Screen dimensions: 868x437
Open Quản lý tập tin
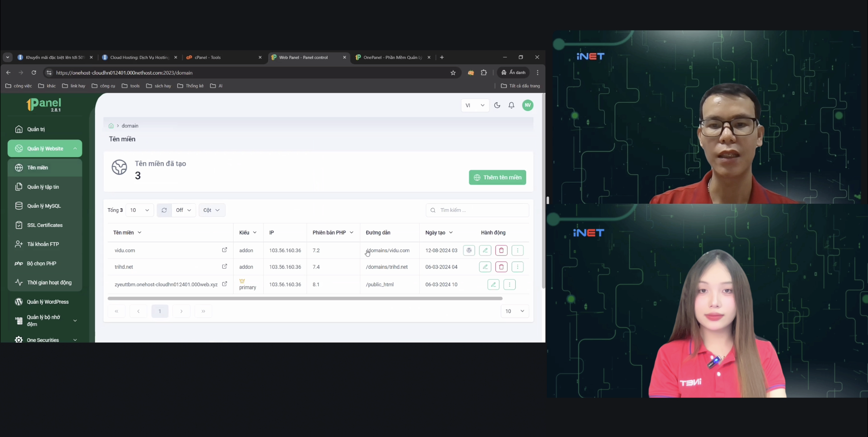45,187
